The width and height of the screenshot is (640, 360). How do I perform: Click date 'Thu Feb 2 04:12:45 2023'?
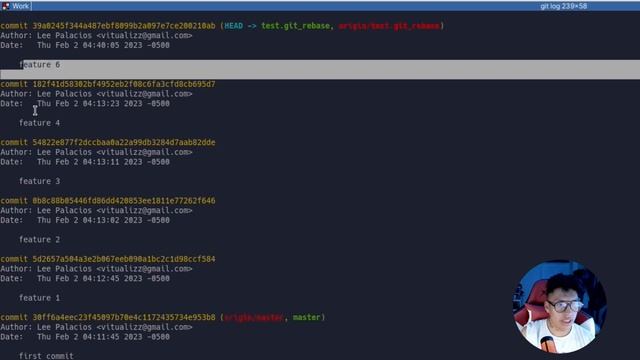tap(90, 279)
